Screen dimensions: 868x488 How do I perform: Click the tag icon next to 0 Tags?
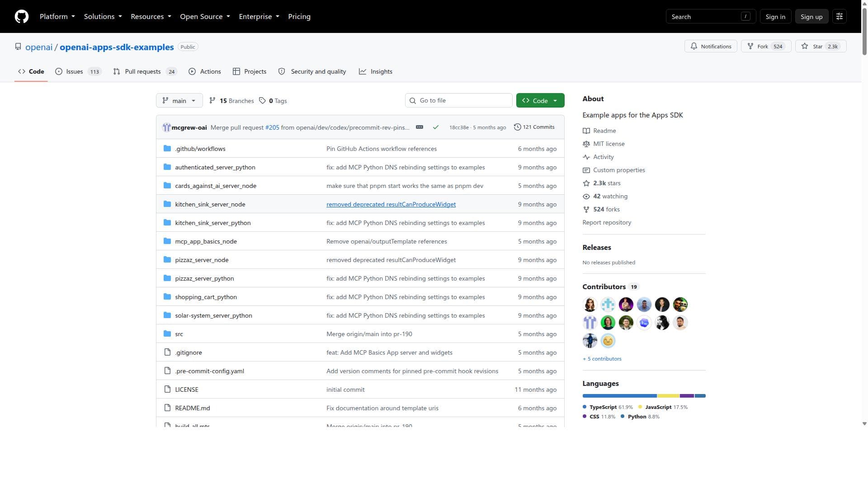(262, 101)
